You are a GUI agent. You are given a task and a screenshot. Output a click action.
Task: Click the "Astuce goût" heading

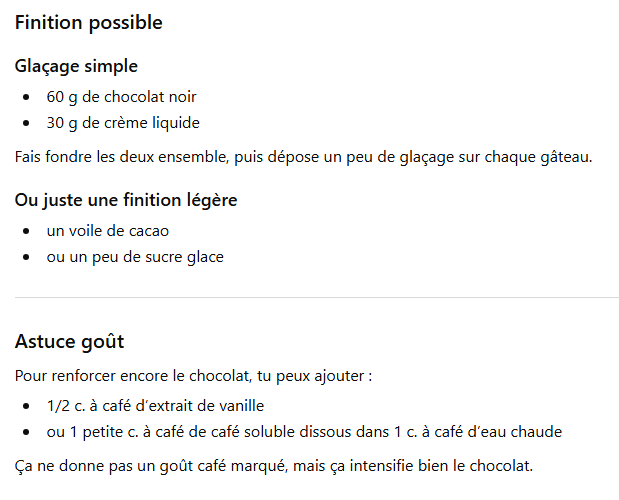coord(69,342)
